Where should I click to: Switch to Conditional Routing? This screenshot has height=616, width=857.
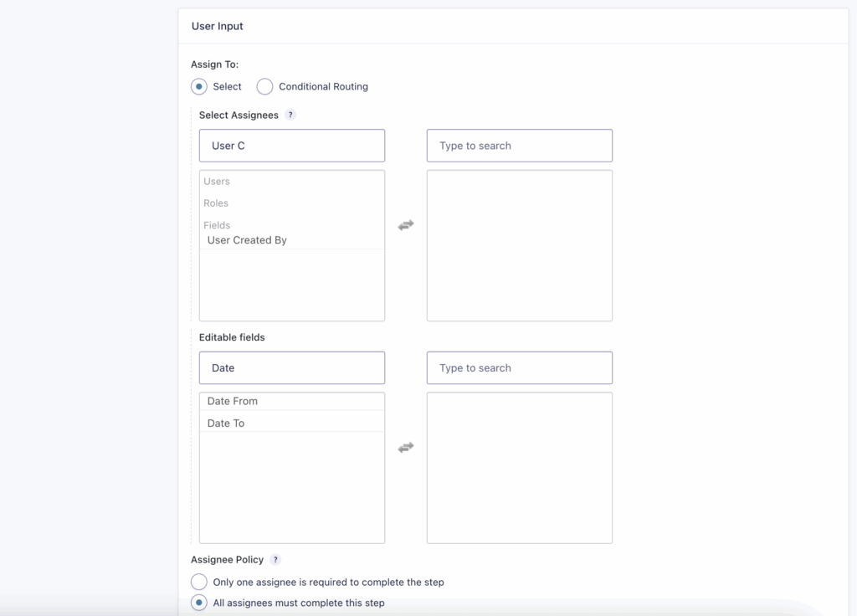click(x=264, y=86)
